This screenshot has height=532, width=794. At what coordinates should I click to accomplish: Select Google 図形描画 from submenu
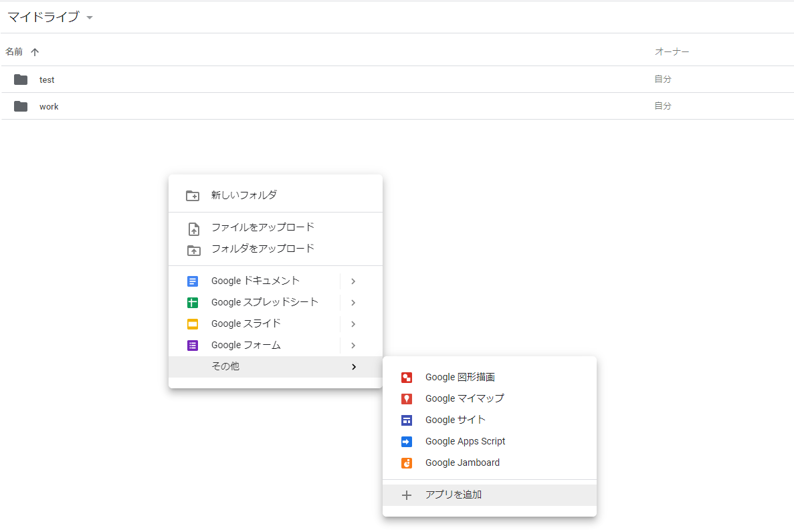(490, 377)
